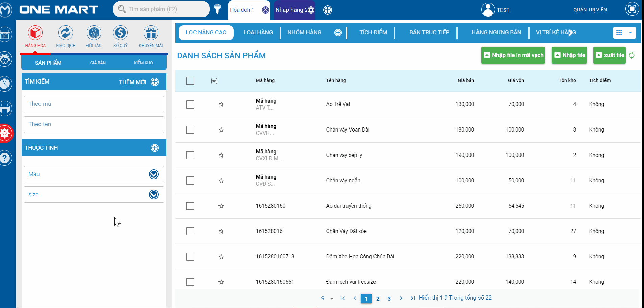The width and height of the screenshot is (644, 308).
Task: Tick the checkbox for Chân váy Voan Dài
Action: 190,130
